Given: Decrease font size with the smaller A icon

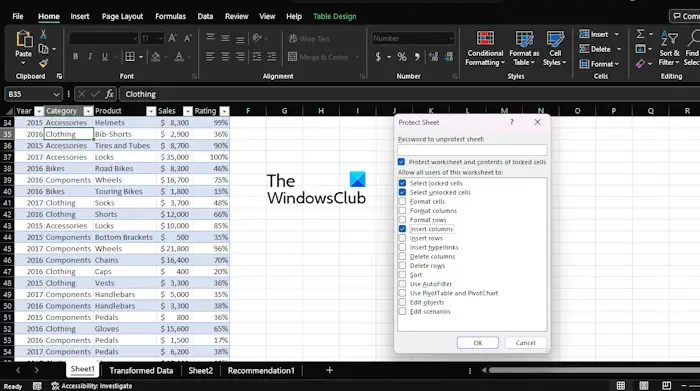Looking at the screenshot, I should point(188,38).
